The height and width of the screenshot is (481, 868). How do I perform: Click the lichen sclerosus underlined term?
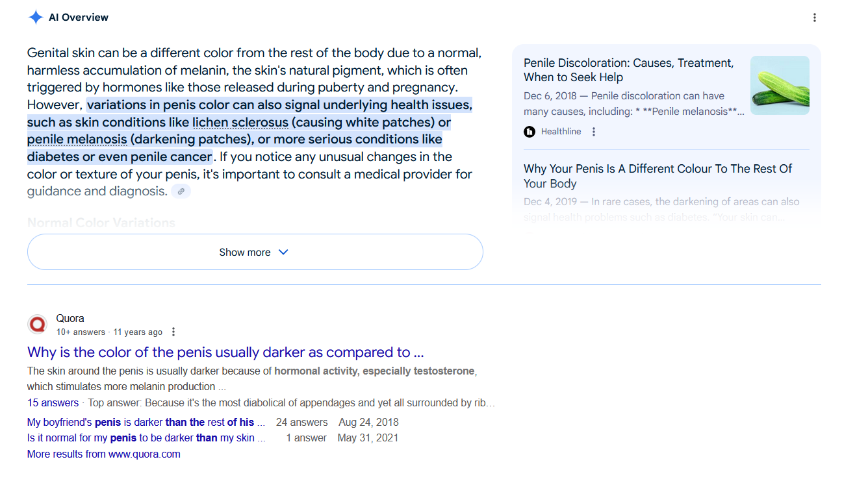click(240, 123)
